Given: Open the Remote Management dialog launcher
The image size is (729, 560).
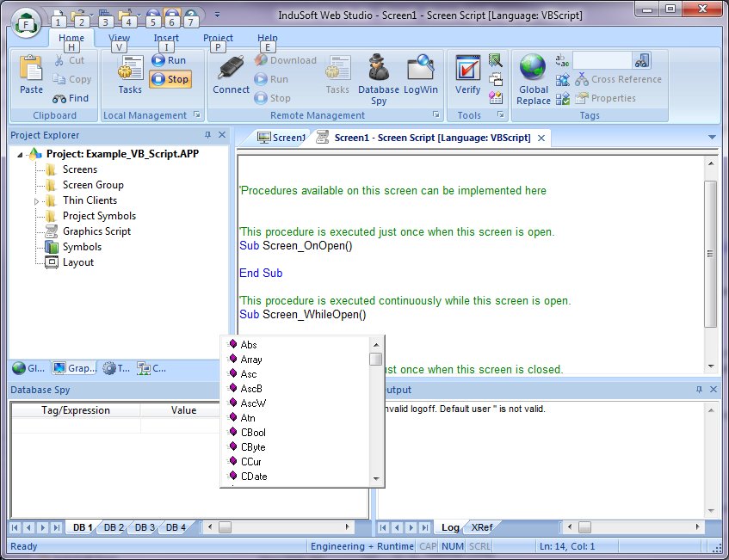Looking at the screenshot, I should pyautogui.click(x=436, y=114).
